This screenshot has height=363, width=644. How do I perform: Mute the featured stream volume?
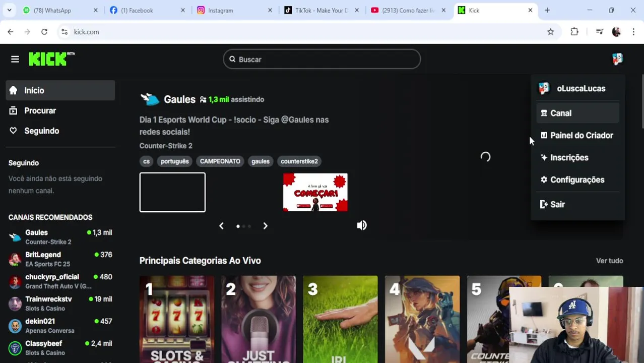click(x=362, y=225)
